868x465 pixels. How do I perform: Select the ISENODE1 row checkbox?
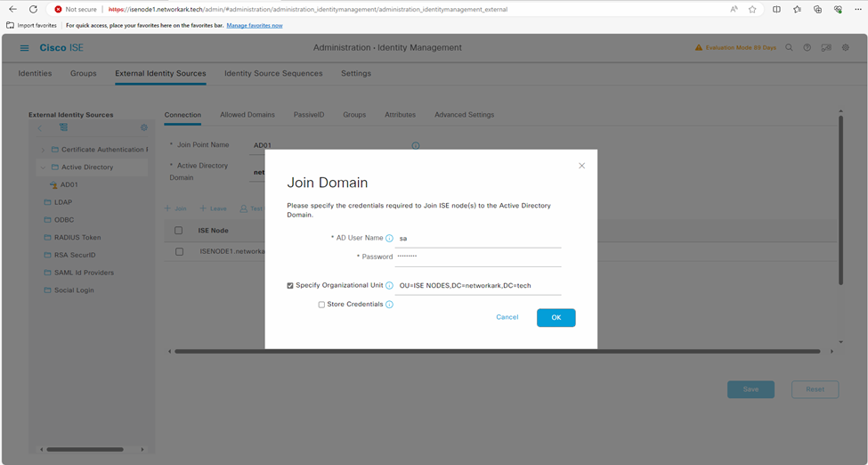[179, 252]
